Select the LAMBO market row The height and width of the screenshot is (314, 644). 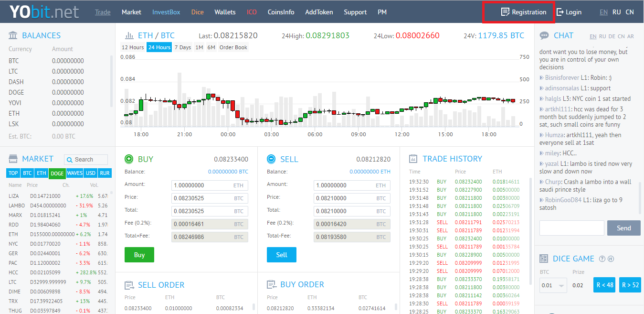click(x=58, y=206)
